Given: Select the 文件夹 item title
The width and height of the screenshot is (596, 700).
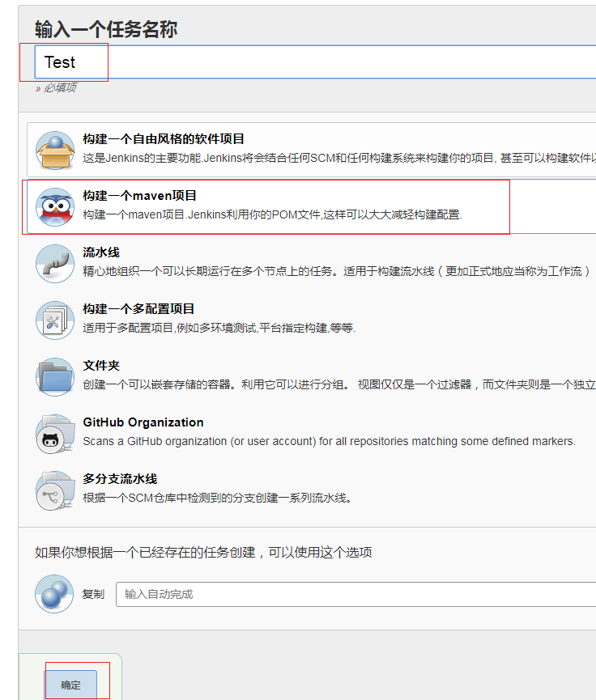Looking at the screenshot, I should (101, 366).
